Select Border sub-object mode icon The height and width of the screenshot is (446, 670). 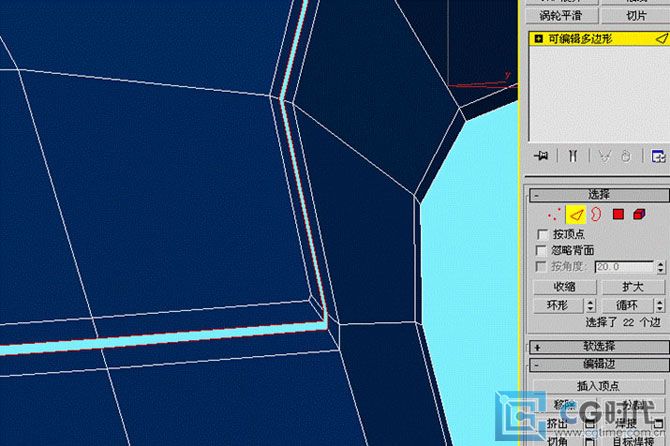[596, 214]
